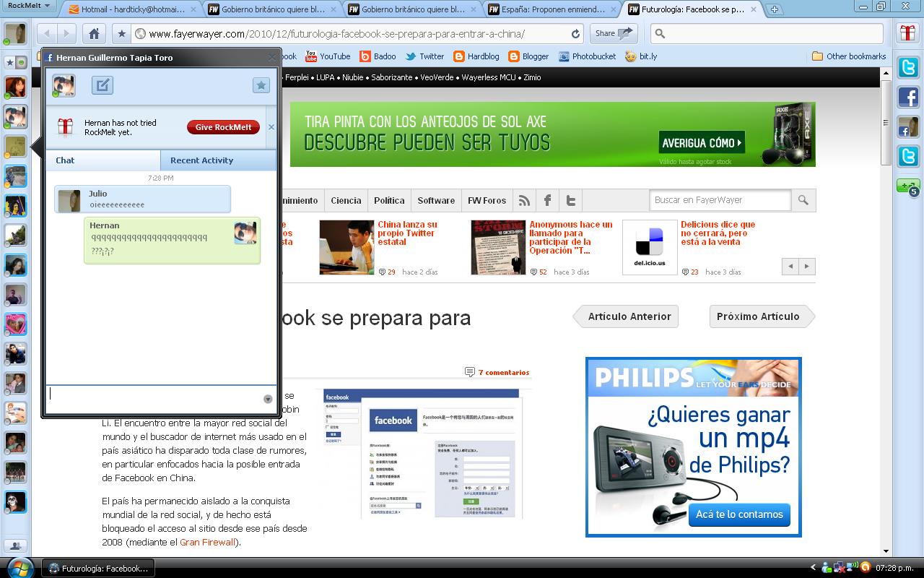Open the chat input options dropdown arrow
Viewport: 924px width, 578px height.
tap(268, 399)
